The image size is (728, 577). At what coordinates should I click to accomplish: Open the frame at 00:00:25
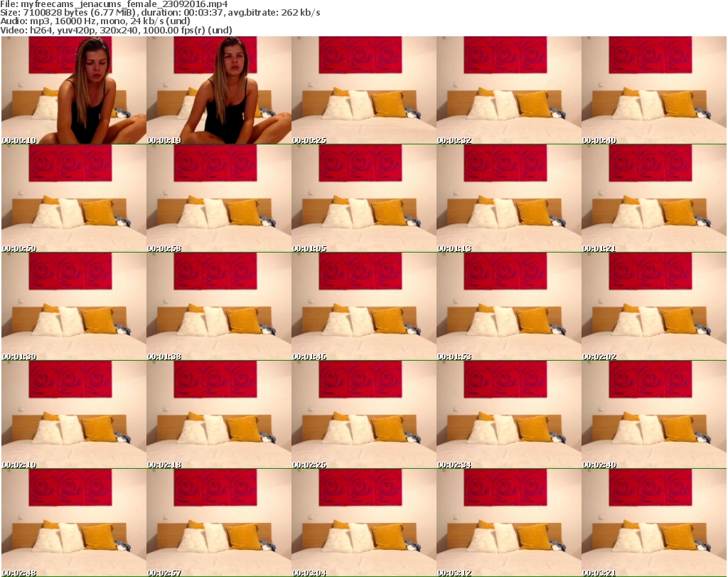(364, 90)
